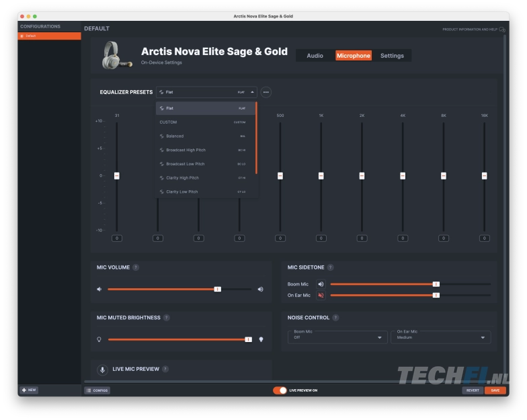Screen dimensions: 527x420
Task: Toggle Boom Mic sidetone speaker button
Action: point(321,284)
